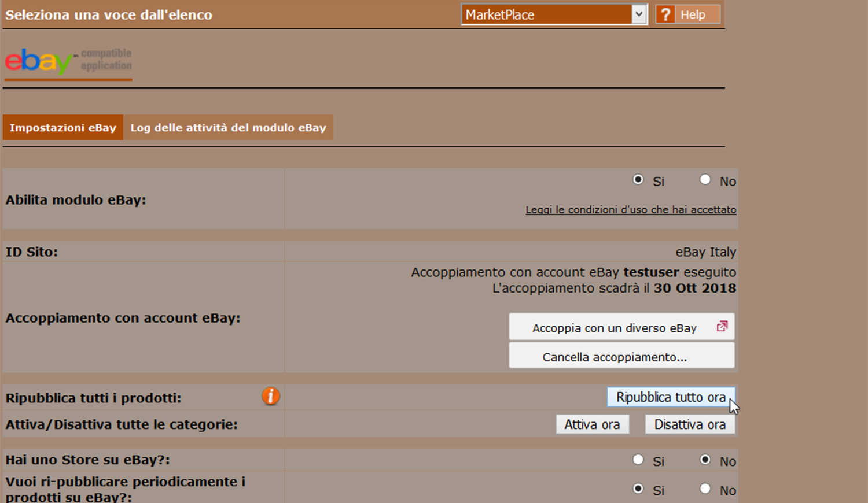Click the Hai uno Store su eBay label
This screenshot has height=503, width=868.
(x=87, y=460)
